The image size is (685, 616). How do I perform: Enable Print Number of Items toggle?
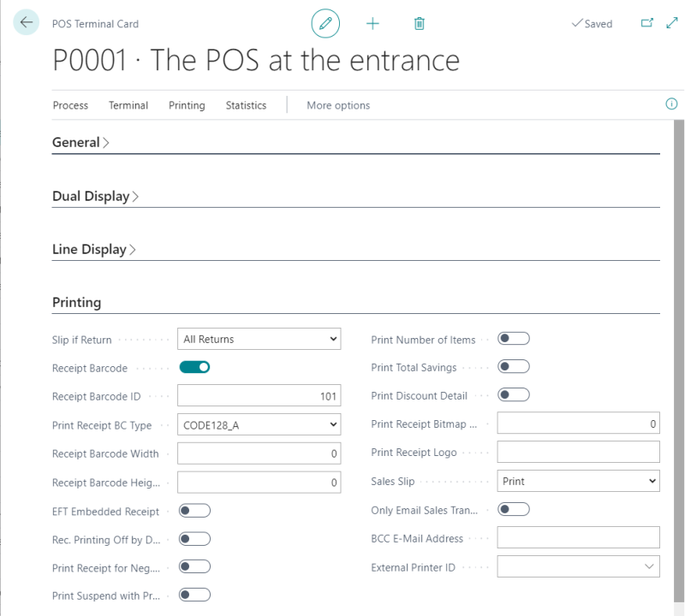pos(514,339)
